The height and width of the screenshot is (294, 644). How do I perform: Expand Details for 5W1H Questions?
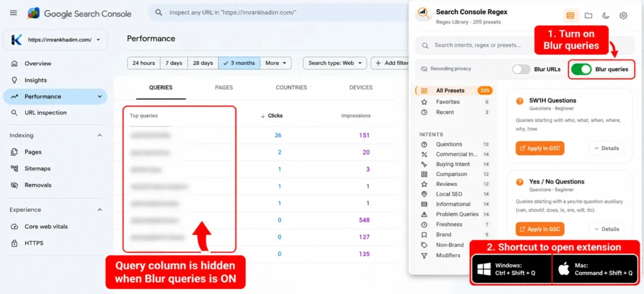click(x=607, y=148)
